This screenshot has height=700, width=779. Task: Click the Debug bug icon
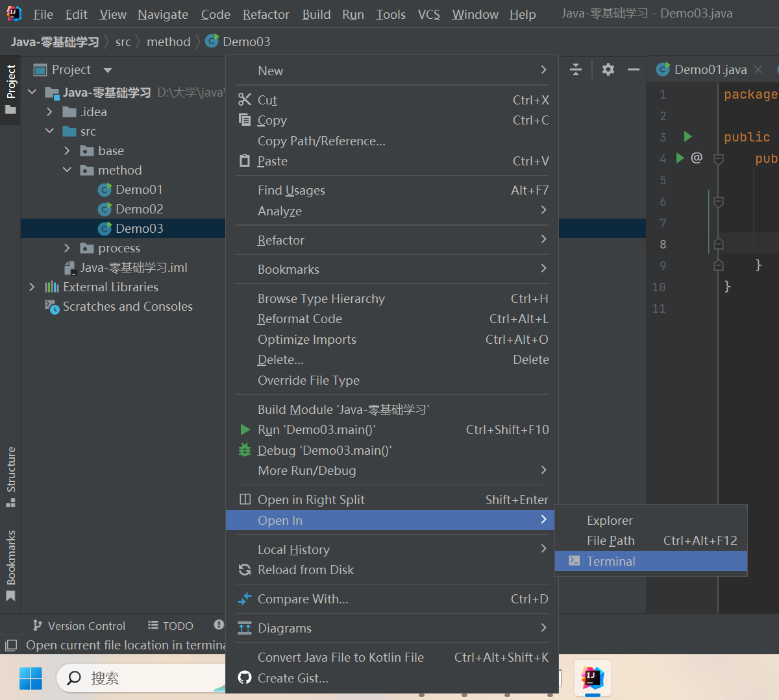(x=245, y=450)
